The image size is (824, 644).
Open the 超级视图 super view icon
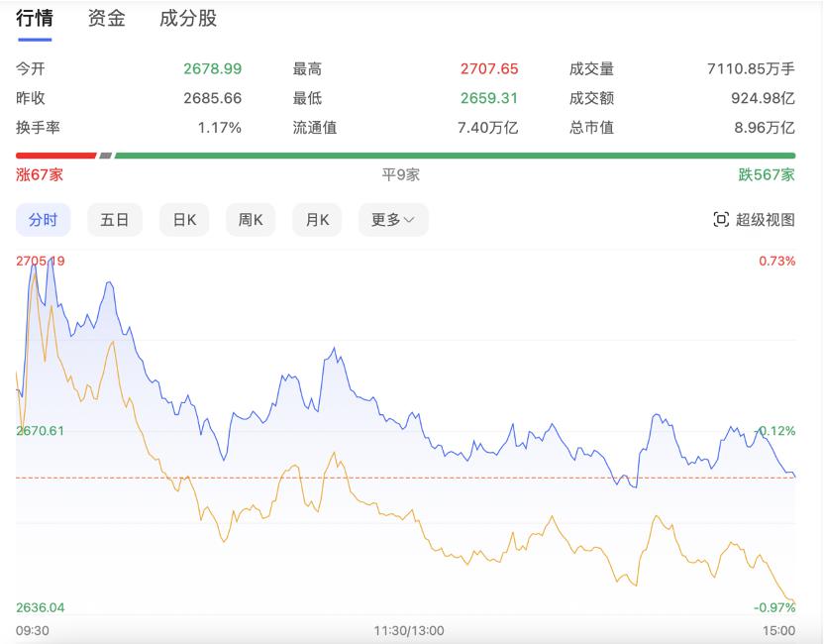tap(721, 220)
